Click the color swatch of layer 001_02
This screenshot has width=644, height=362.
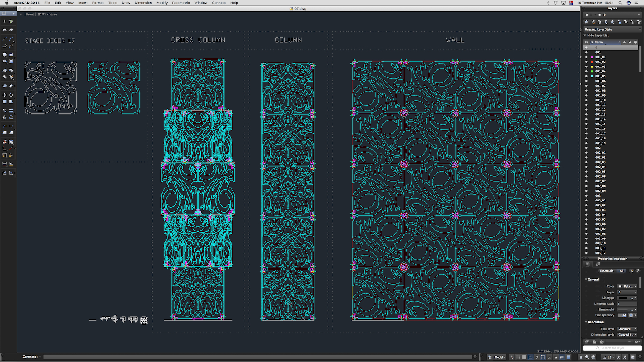point(592,62)
